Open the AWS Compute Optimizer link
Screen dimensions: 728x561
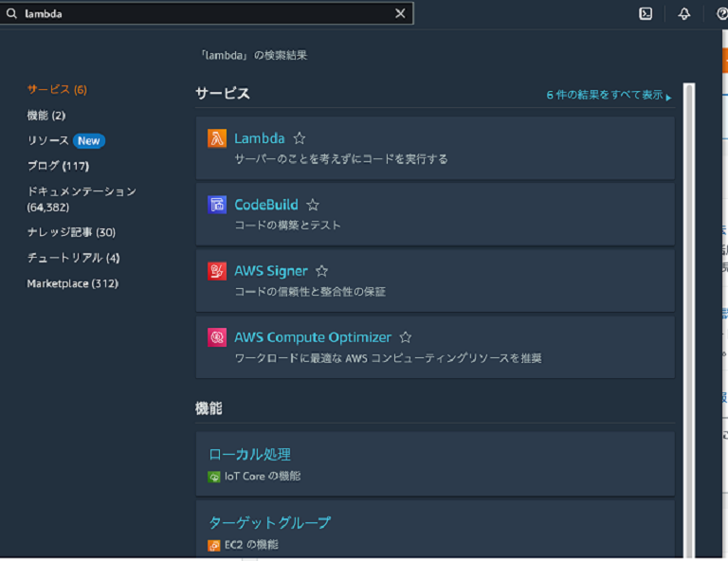313,337
